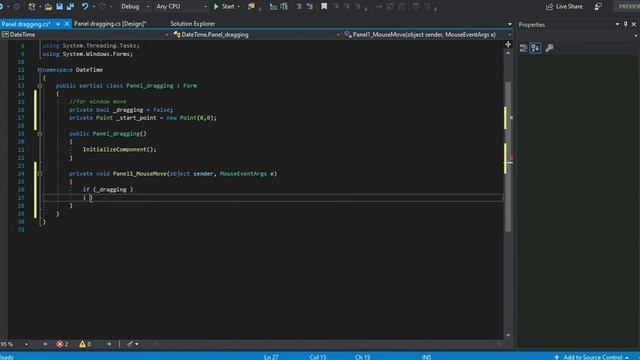The height and width of the screenshot is (360, 640).
Task: Toggle pin on Panel dragging.cs tab
Action: point(58,24)
